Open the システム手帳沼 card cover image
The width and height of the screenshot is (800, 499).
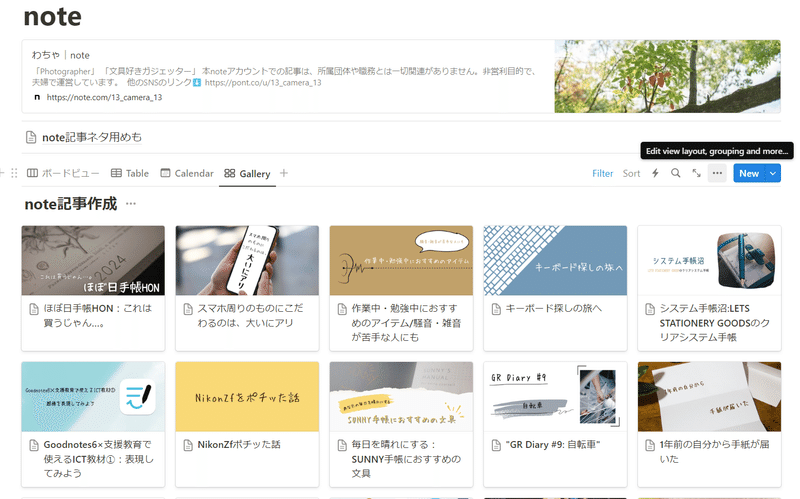[709, 260]
